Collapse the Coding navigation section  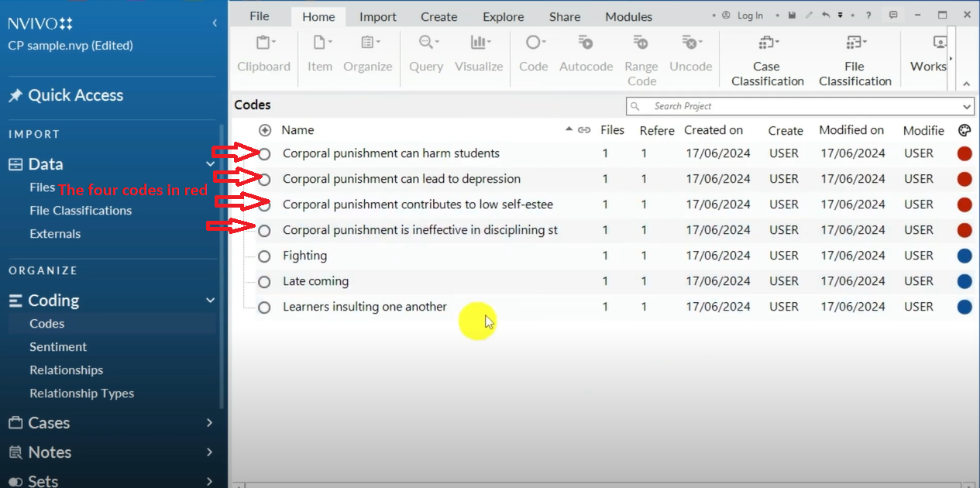click(x=209, y=301)
